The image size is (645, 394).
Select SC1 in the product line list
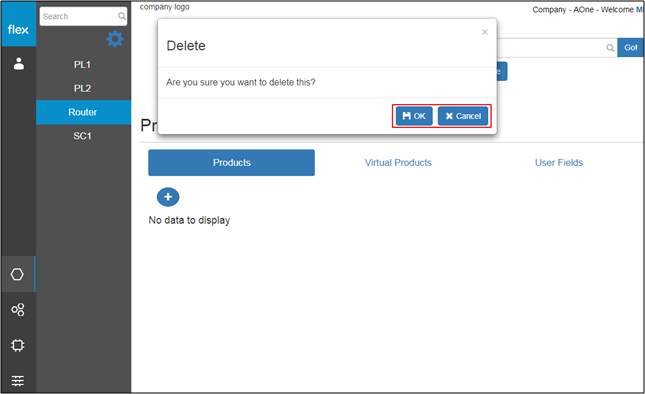83,136
